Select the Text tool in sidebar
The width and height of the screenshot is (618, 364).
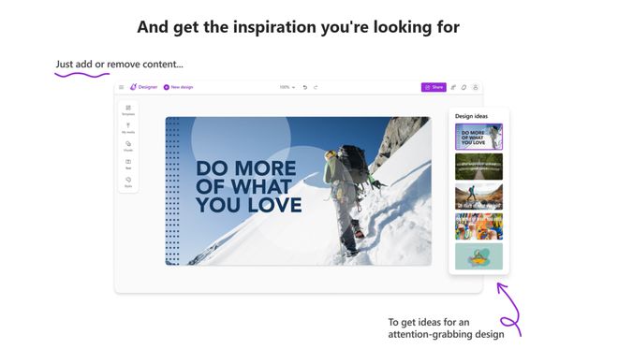tap(128, 165)
